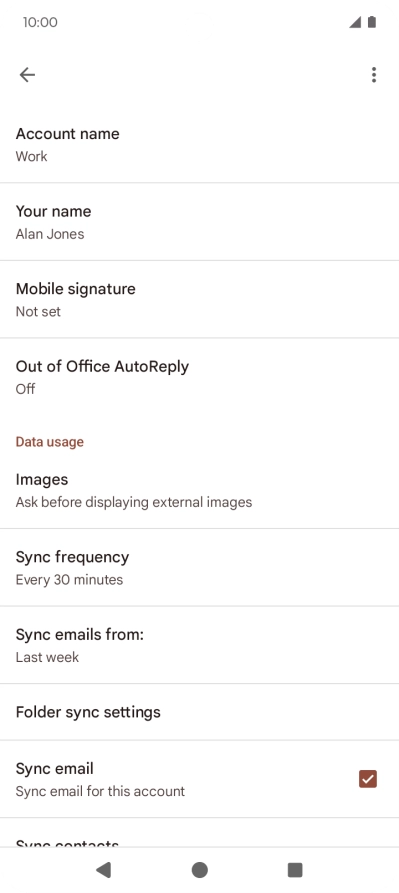Tap the partially visible Sync contacts row
The image size is (399, 893).
[x=199, y=833]
